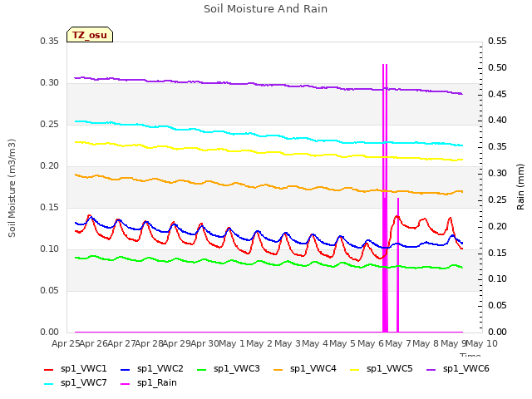The height and width of the screenshot is (399, 532).
Task: Click the May 1 date label
Action: [232, 343]
